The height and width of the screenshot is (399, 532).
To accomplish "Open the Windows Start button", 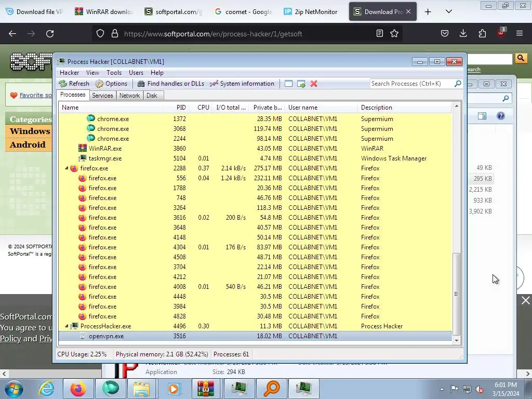I will pyautogui.click(x=14, y=389).
